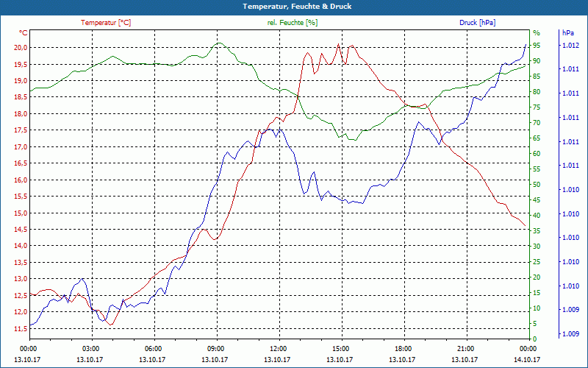Click the '75' humidity axis value

click(x=537, y=107)
